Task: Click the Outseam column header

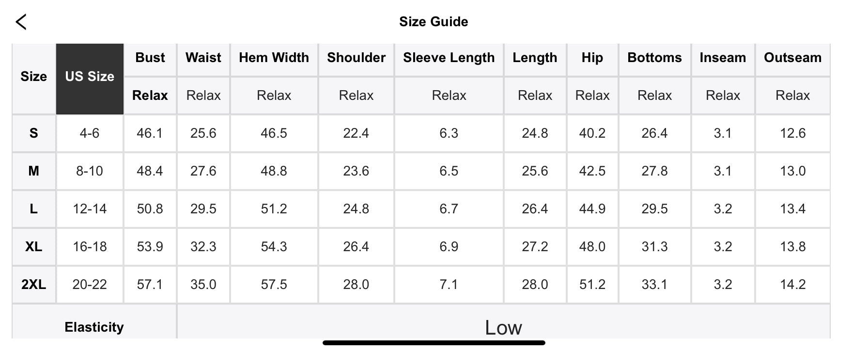Action: [792, 58]
